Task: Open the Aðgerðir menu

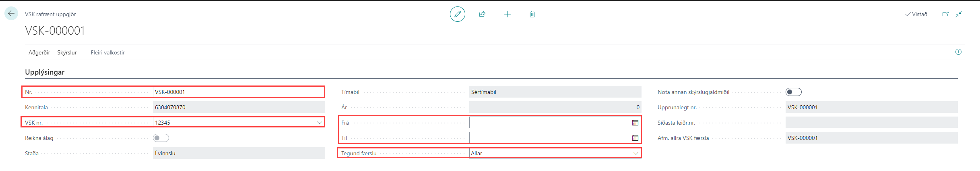Action: [39, 52]
